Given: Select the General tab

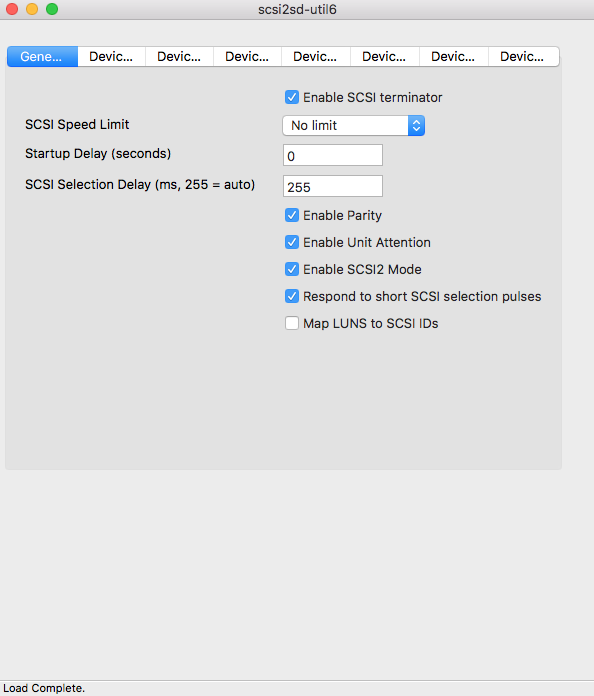Looking at the screenshot, I should (x=42, y=57).
